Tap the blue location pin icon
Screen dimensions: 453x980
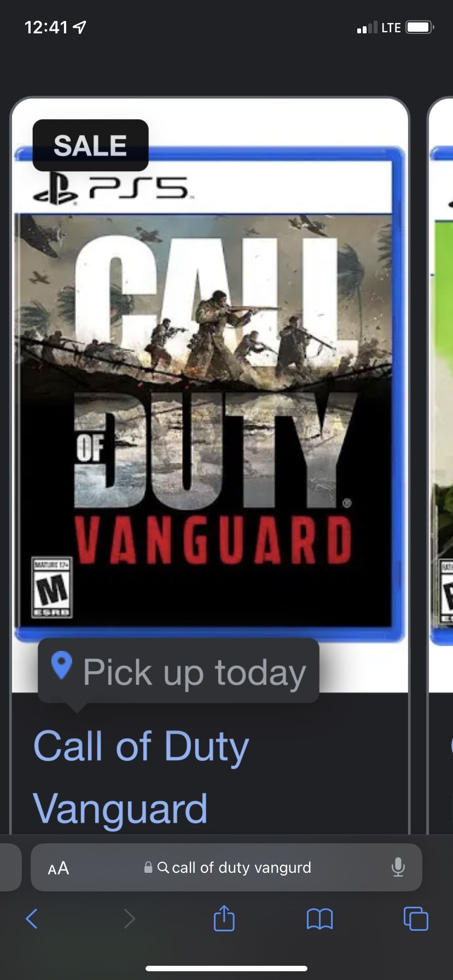click(61, 666)
